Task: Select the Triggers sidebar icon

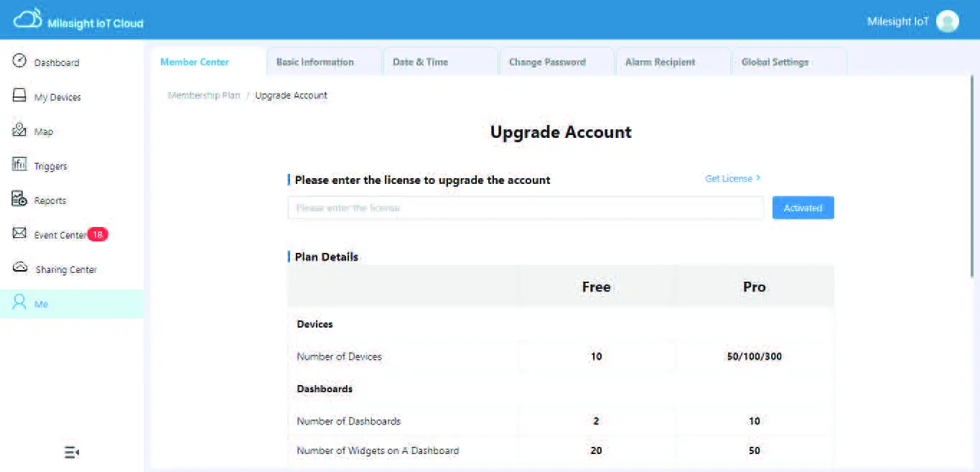Action: (19, 165)
